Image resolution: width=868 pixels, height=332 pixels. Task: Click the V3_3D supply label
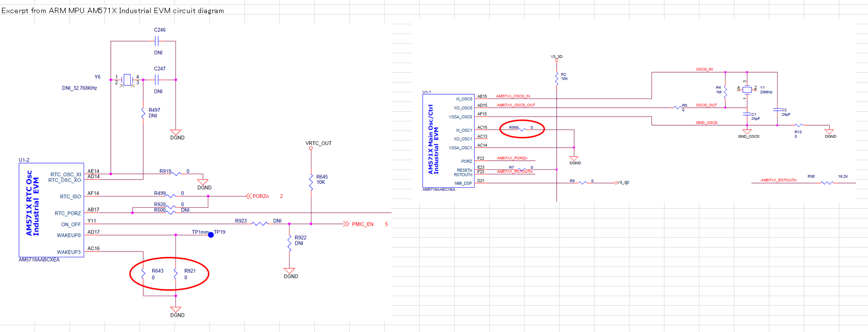pos(557,57)
